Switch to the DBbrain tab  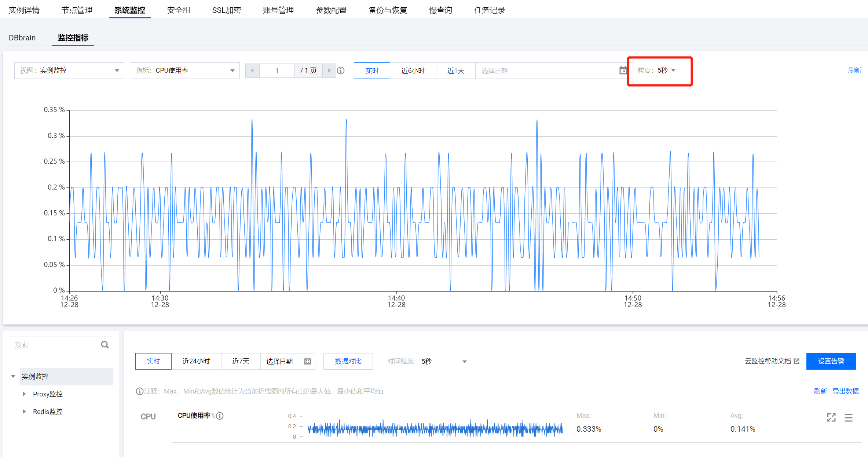[x=22, y=38]
